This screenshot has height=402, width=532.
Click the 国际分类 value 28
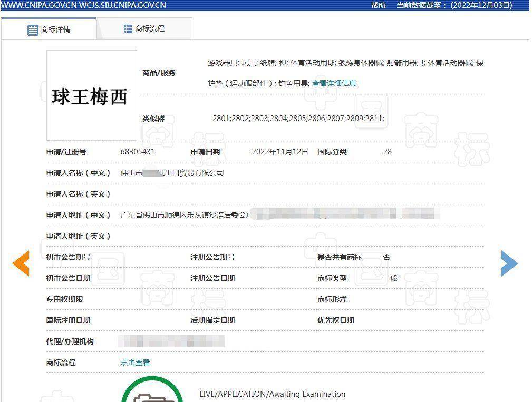[387, 152]
